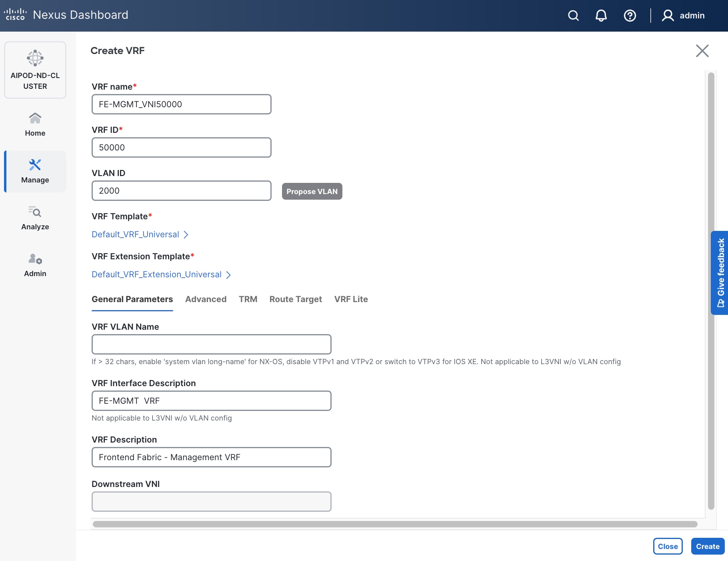Expand the Default_VRF_Extension_Universal chevron
The height and width of the screenshot is (561, 728).
click(228, 275)
